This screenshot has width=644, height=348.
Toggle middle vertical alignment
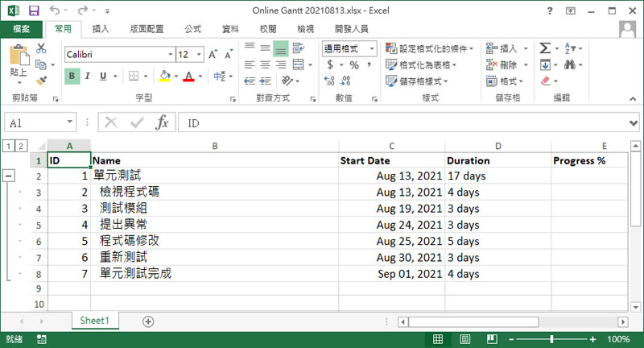[266, 48]
